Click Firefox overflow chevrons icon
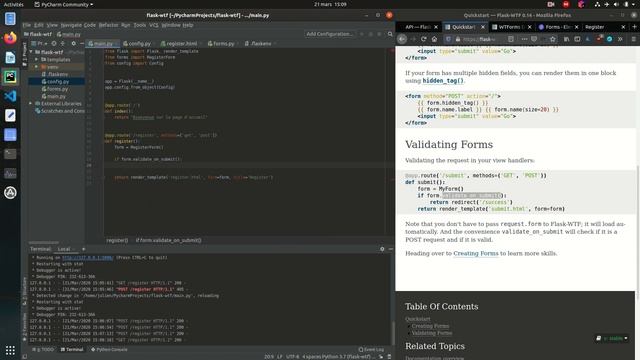Viewport: 640px width, 360px height. [620, 39]
